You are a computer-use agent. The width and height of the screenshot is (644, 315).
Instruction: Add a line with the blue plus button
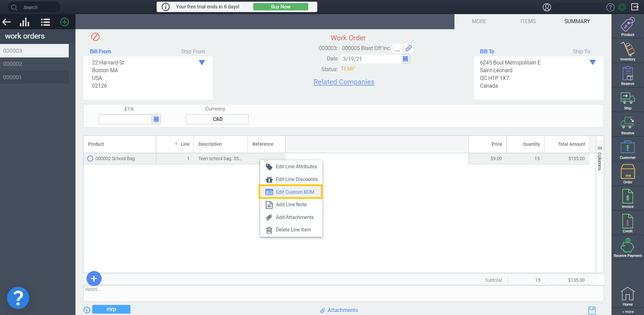[x=94, y=278]
